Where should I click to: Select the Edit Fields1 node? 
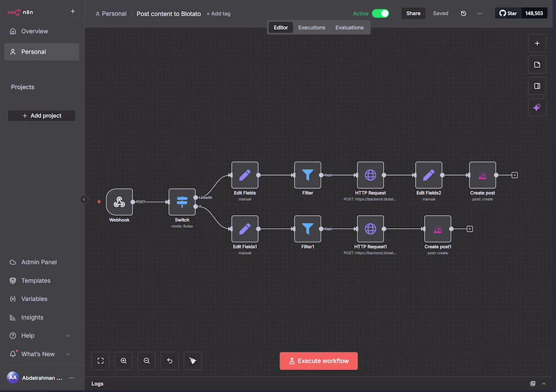click(245, 229)
